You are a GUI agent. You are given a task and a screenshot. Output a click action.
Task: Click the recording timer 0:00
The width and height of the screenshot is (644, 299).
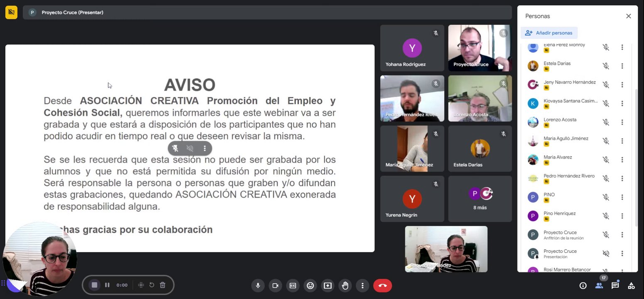tap(122, 285)
